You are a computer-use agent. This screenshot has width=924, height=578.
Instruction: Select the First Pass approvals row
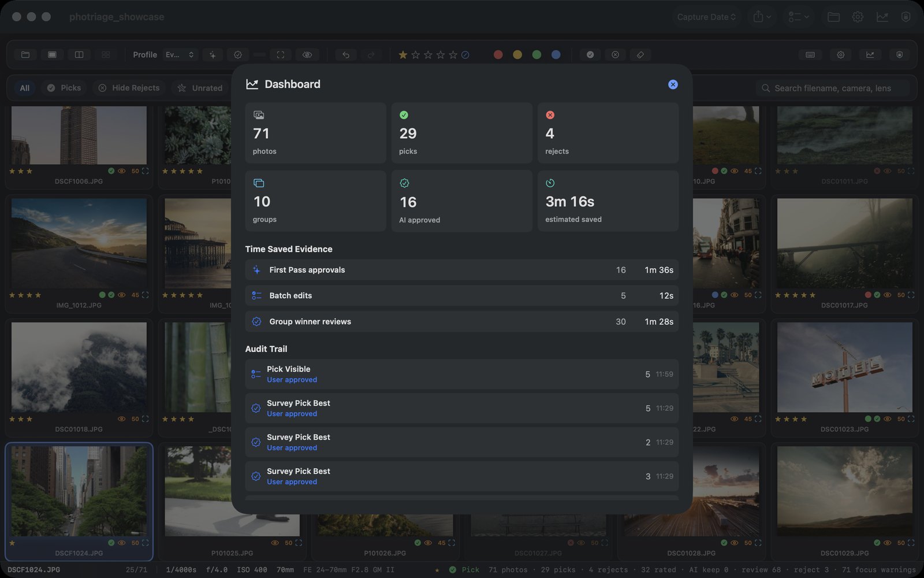pos(461,270)
